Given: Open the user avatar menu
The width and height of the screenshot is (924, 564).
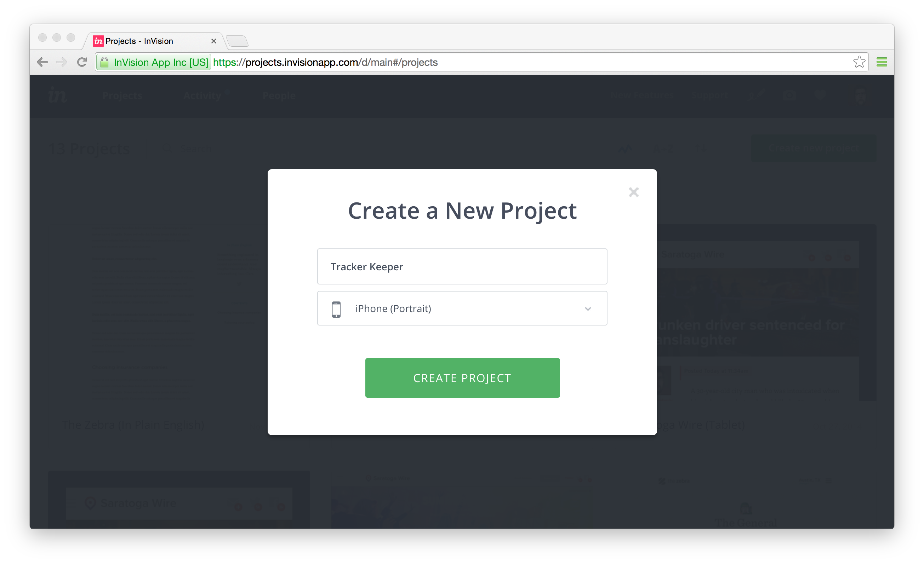Looking at the screenshot, I should click(x=860, y=96).
